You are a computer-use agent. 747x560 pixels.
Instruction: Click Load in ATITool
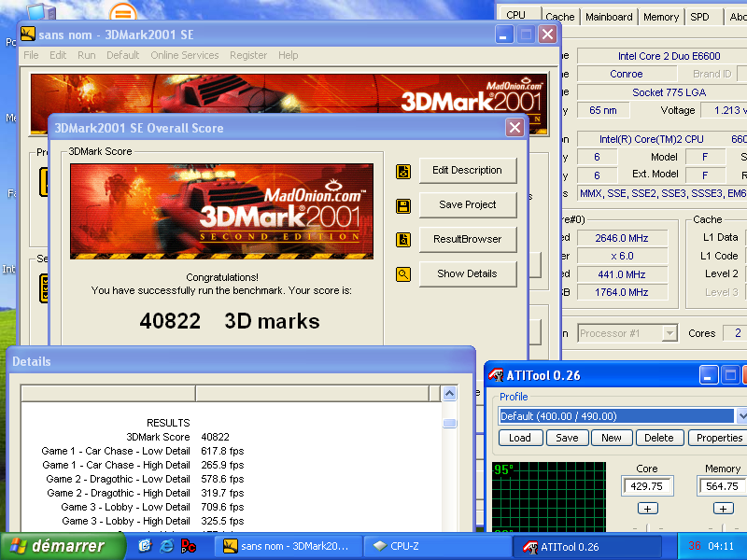point(520,438)
